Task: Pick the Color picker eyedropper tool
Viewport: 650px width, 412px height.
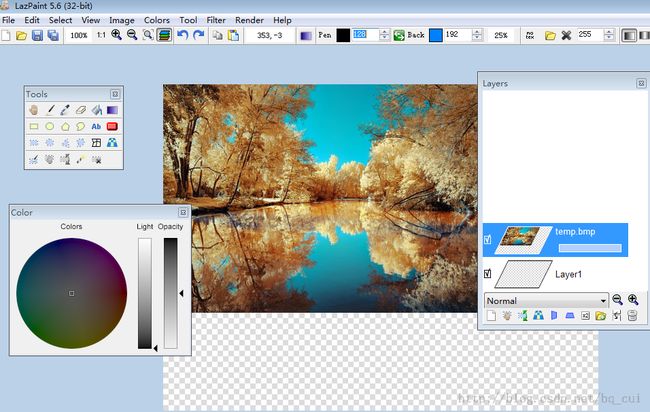Action: point(65,110)
